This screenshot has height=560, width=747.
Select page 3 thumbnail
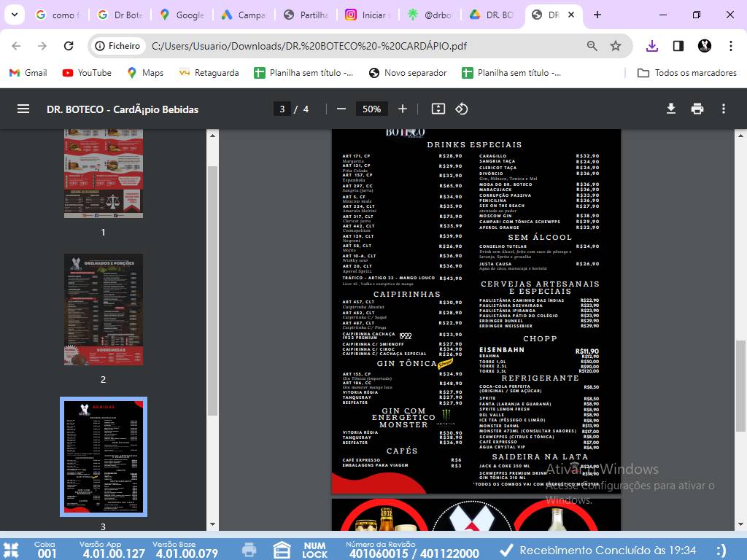point(104,456)
